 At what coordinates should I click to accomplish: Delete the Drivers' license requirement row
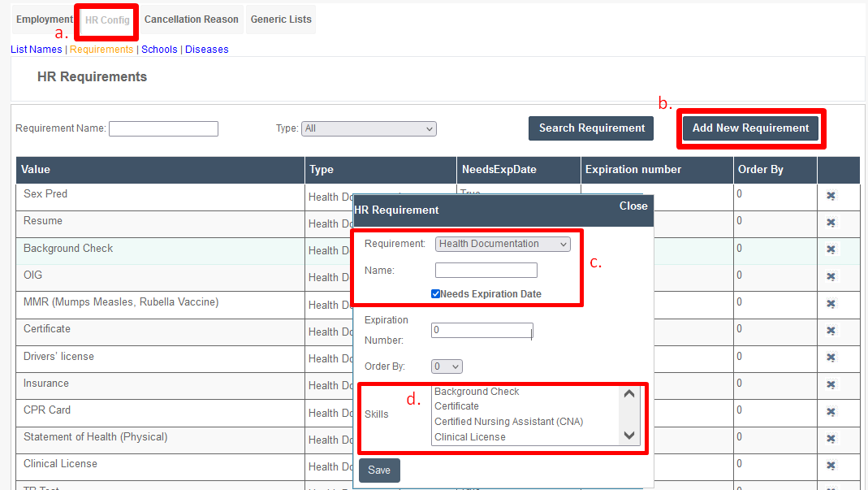point(831,358)
